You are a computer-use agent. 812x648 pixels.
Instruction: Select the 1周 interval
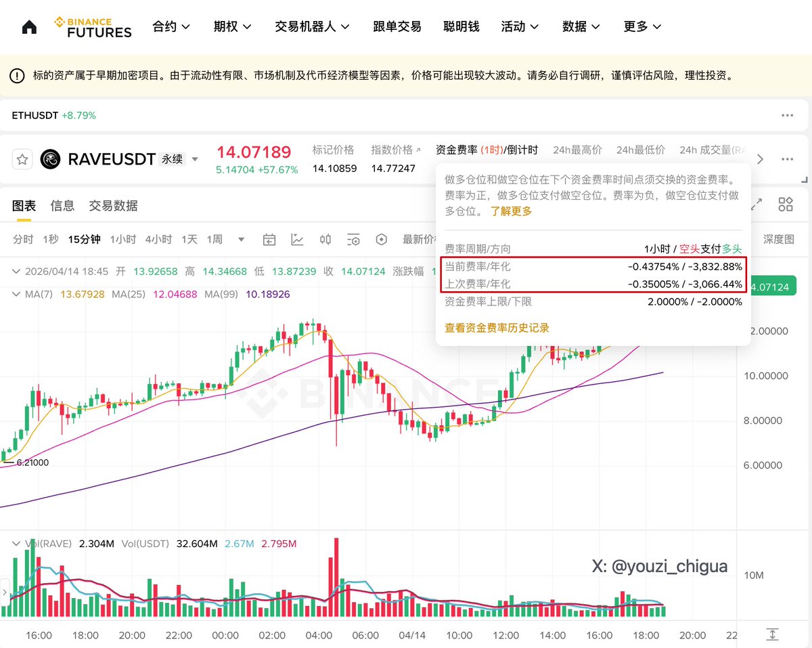[215, 239]
